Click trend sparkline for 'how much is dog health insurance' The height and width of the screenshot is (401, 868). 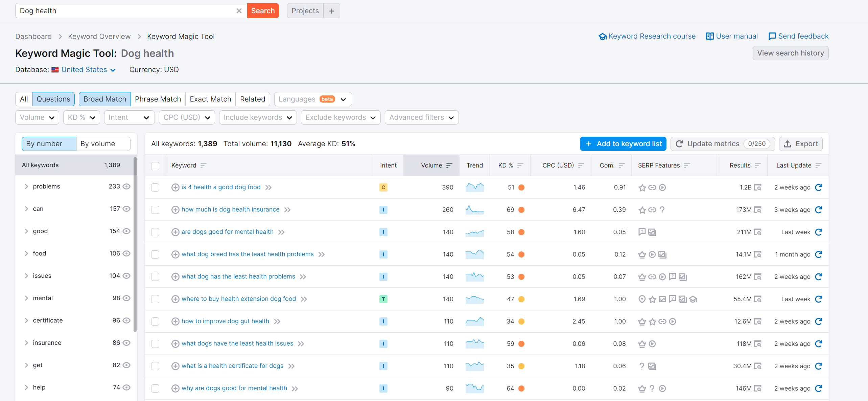(x=474, y=210)
